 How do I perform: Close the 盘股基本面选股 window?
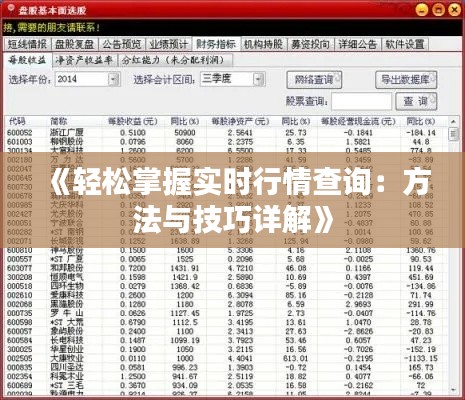(x=454, y=10)
